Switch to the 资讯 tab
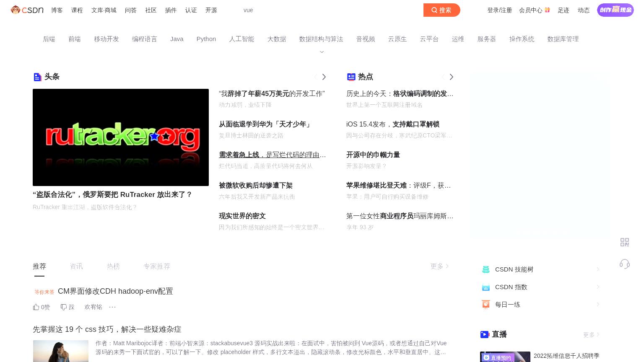 point(76,266)
